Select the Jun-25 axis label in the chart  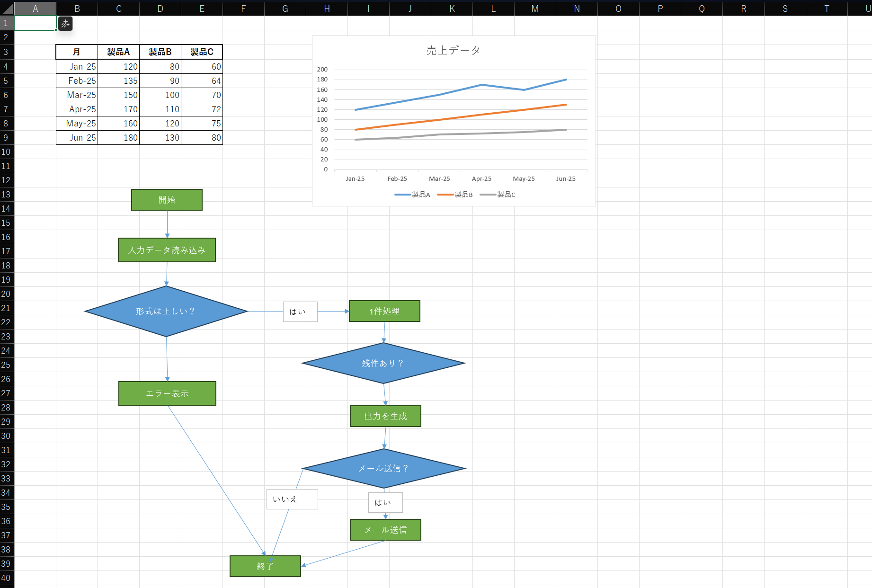pyautogui.click(x=566, y=178)
